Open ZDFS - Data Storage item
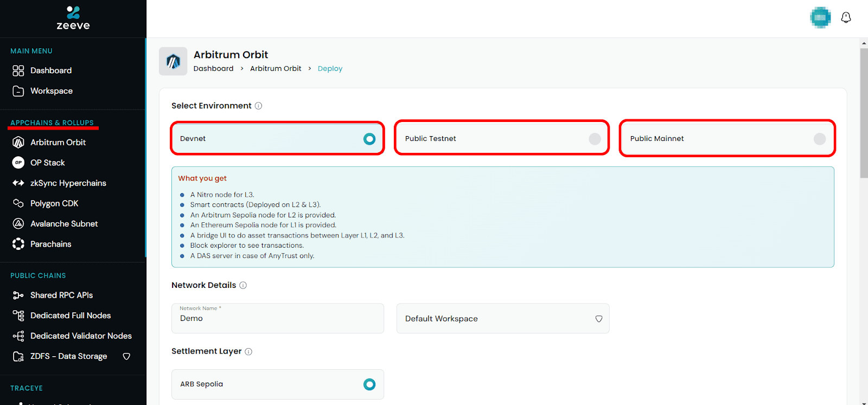868x405 pixels. (68, 356)
